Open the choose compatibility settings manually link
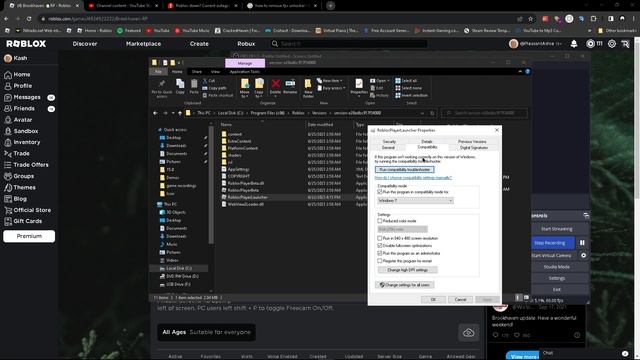The image size is (640, 360). click(x=413, y=178)
